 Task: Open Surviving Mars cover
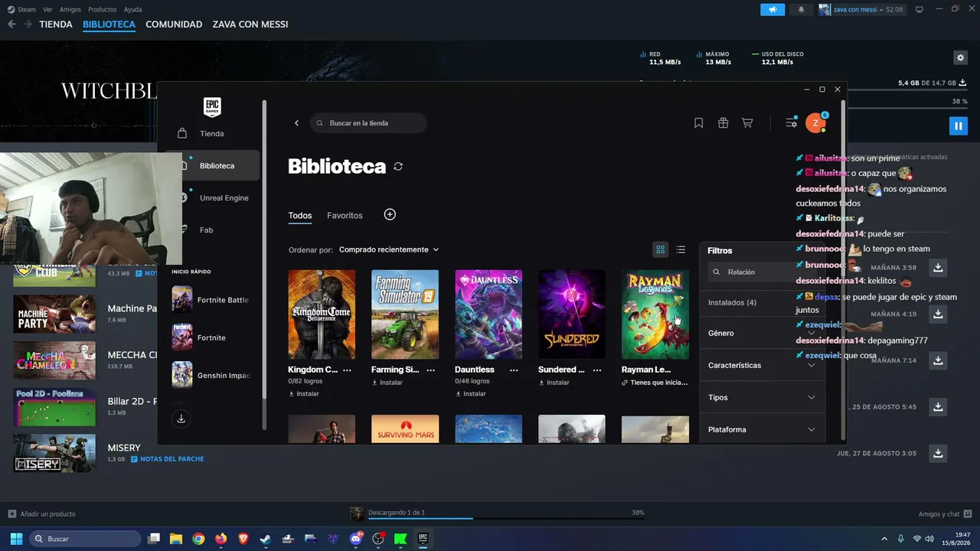click(405, 429)
